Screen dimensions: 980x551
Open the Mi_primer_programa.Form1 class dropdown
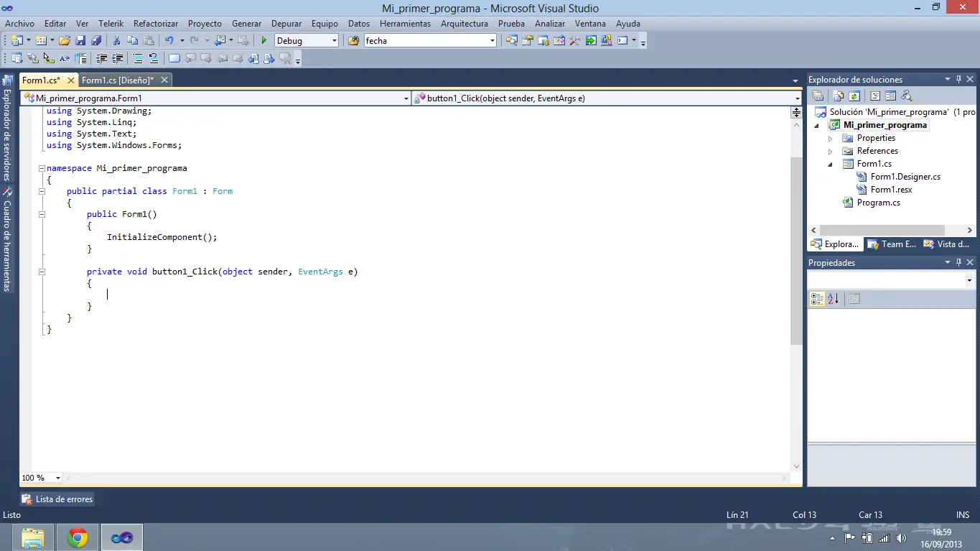coord(406,98)
